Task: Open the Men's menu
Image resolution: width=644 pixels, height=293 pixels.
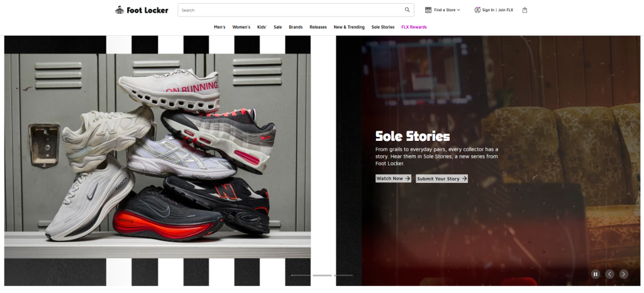Action: pyautogui.click(x=219, y=27)
